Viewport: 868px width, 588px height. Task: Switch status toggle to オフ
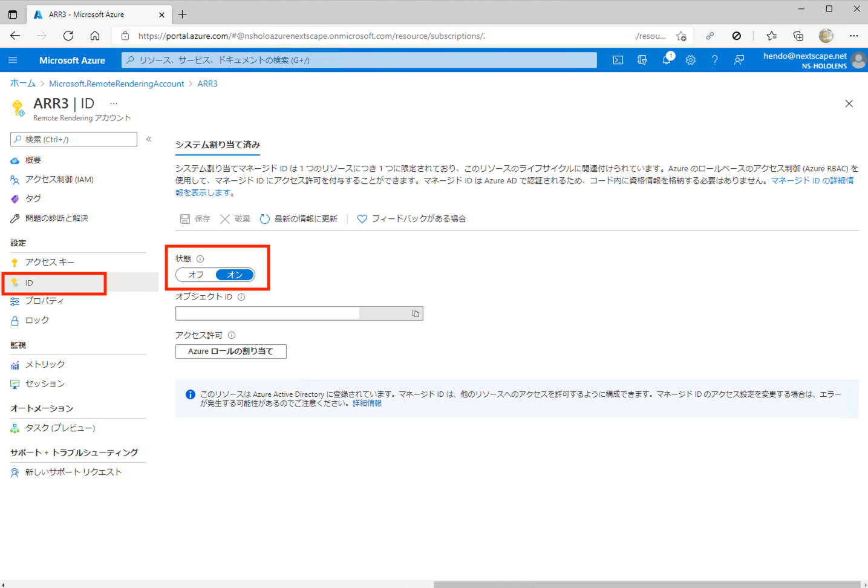(x=195, y=275)
